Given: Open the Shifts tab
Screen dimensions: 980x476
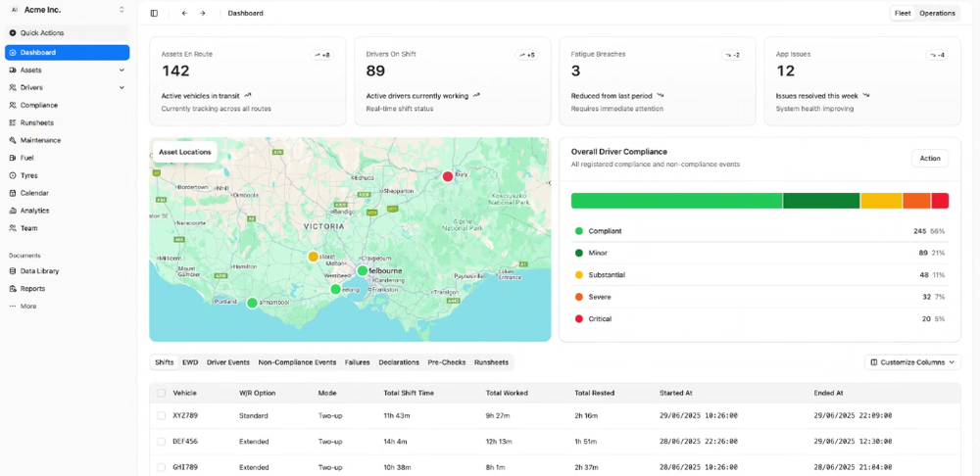Looking at the screenshot, I should pos(165,362).
